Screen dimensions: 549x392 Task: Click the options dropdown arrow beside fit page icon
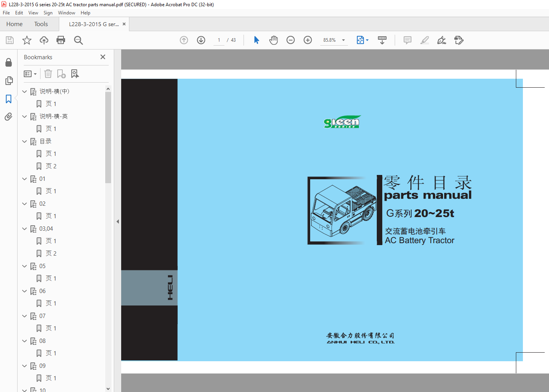pos(367,40)
